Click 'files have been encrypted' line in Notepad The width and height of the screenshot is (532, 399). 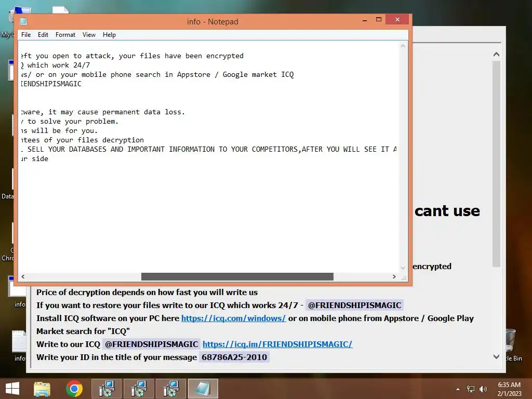132,56
